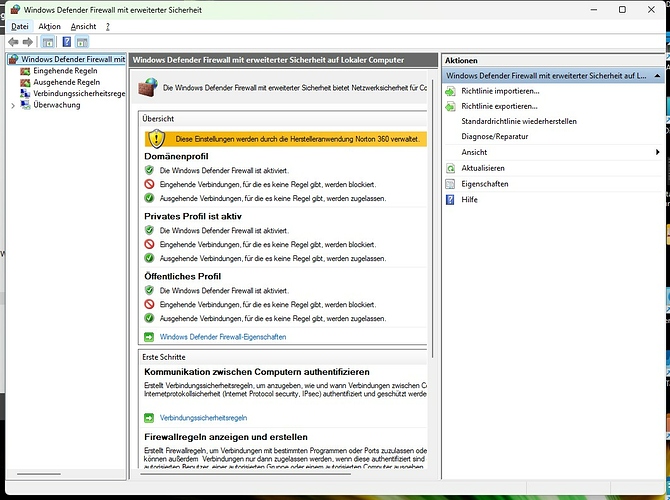Viewport: 670px width, 500px height.
Task: Click the Norton 360 notice banner text
Action: (297, 139)
